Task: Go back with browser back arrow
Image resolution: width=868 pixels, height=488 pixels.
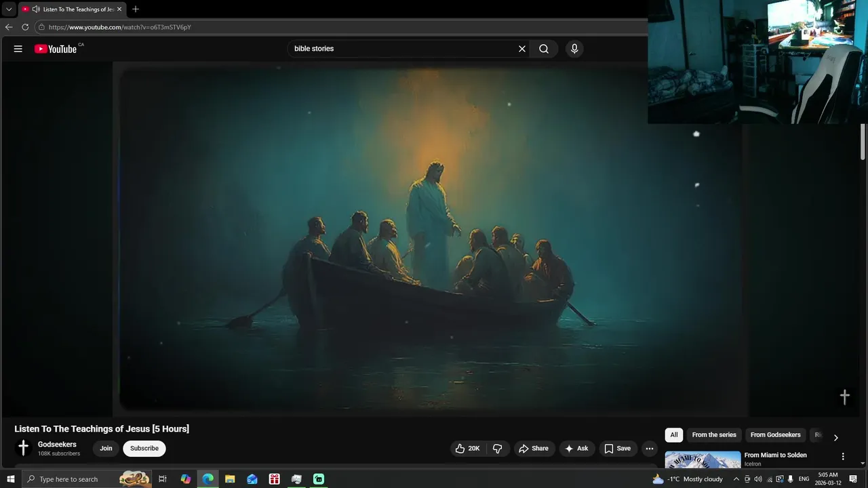Action: 9,27
